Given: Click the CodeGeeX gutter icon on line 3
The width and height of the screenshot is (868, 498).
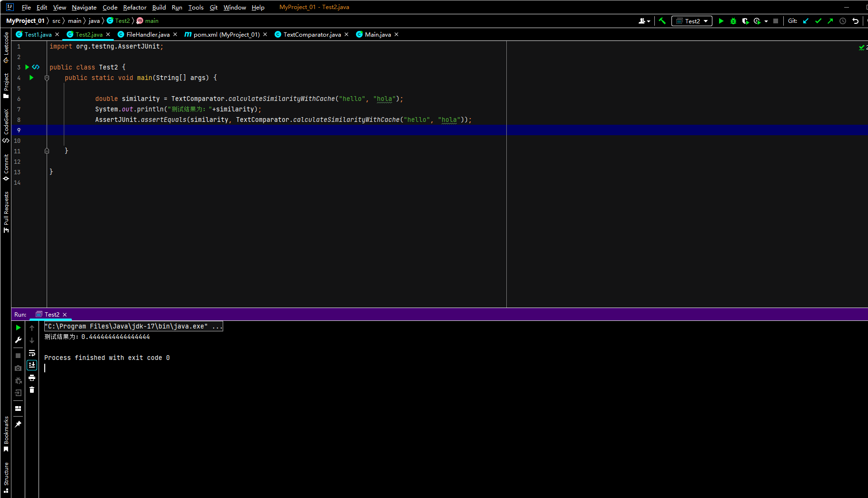Looking at the screenshot, I should tap(36, 67).
